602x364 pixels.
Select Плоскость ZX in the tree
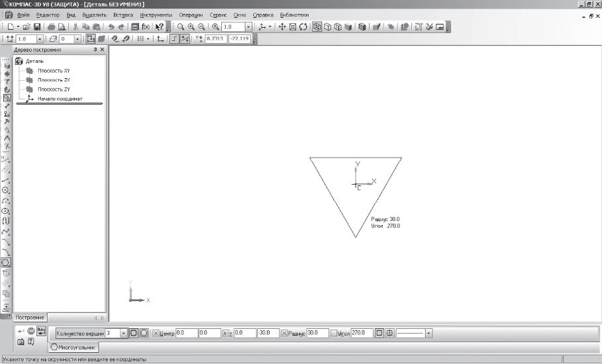(54, 80)
